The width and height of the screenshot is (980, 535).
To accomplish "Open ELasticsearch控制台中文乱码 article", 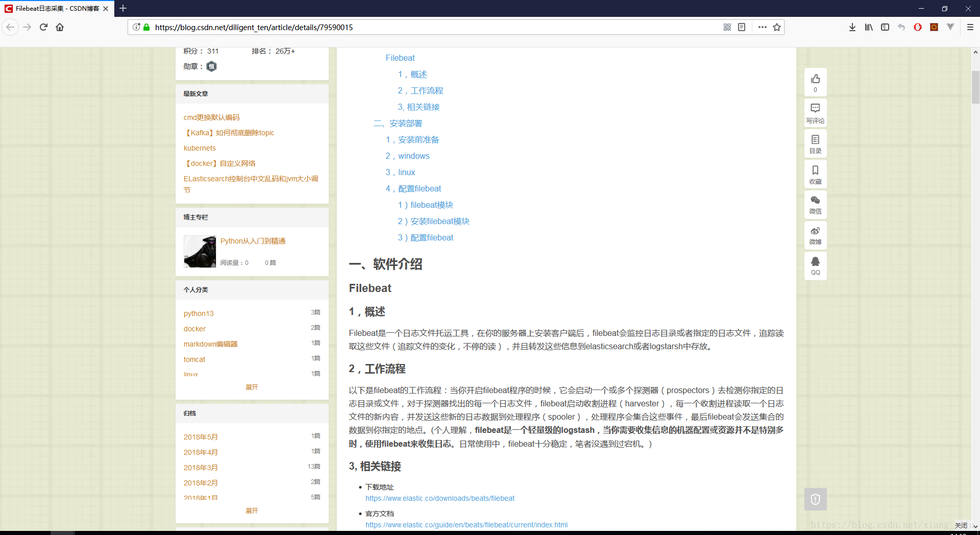I will pyautogui.click(x=251, y=184).
